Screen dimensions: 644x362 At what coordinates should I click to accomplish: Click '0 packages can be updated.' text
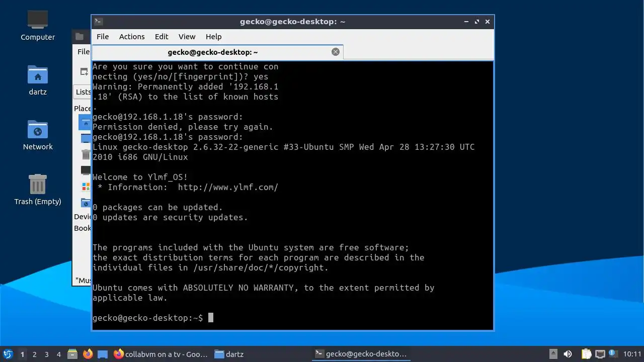tap(157, 207)
